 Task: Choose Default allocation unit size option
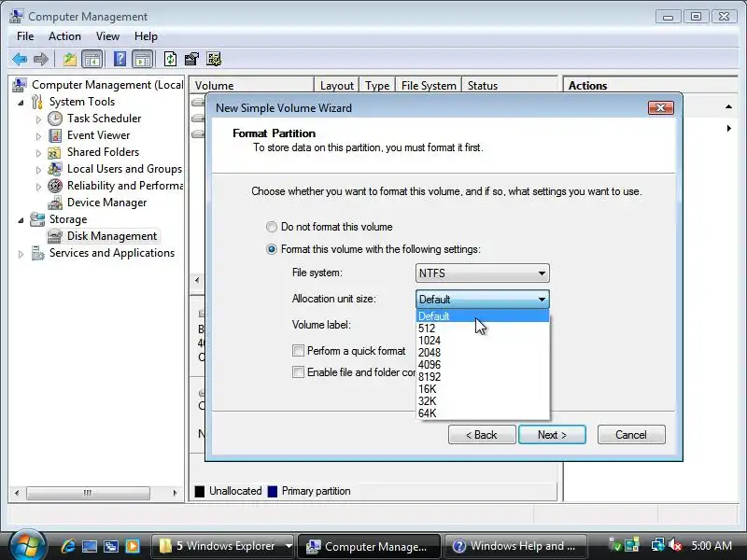(483, 316)
